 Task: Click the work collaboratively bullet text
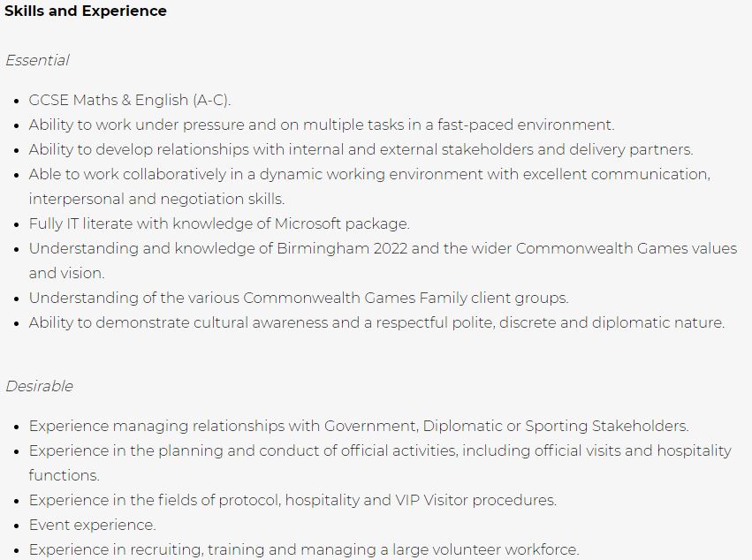(x=369, y=174)
